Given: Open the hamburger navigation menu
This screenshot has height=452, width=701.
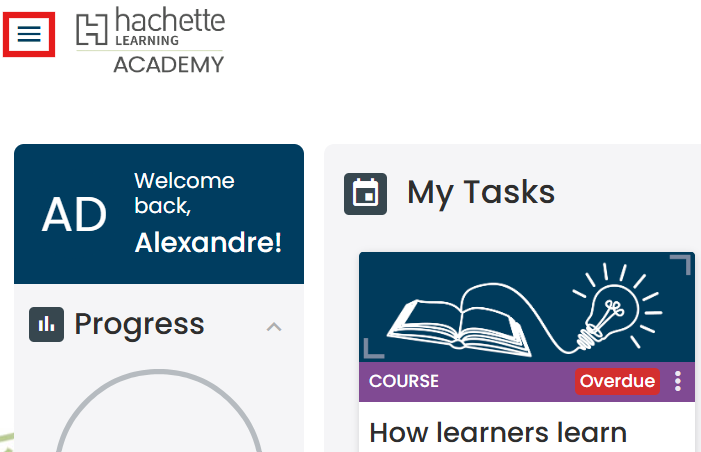Looking at the screenshot, I should (29, 34).
